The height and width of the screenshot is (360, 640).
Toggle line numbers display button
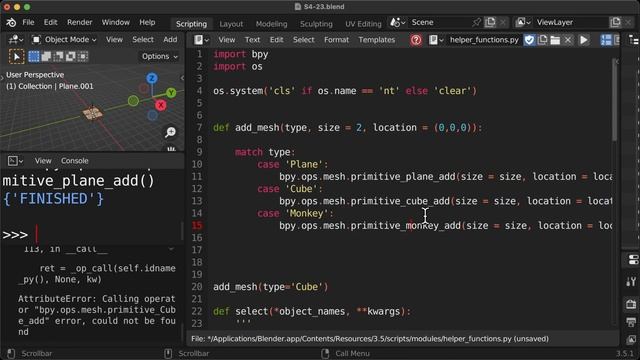[606, 40]
